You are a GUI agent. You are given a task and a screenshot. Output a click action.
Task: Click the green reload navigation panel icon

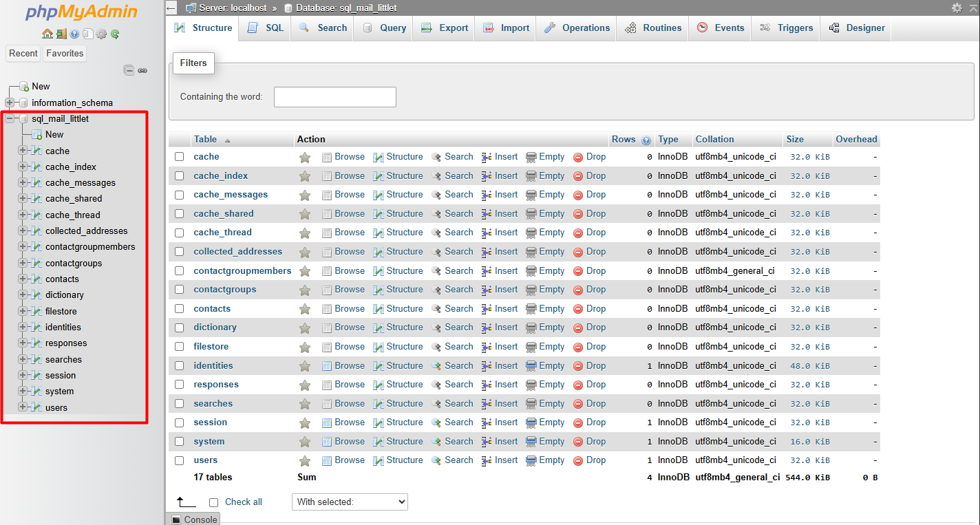click(x=114, y=32)
